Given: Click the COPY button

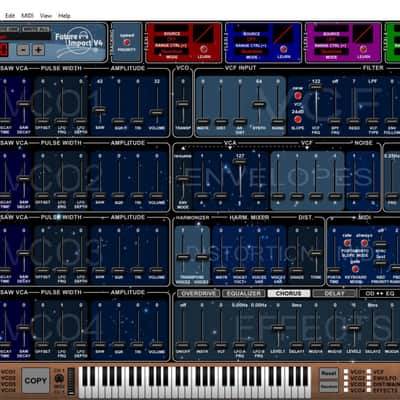Looking at the screenshot, I should pyautogui.click(x=36, y=380).
